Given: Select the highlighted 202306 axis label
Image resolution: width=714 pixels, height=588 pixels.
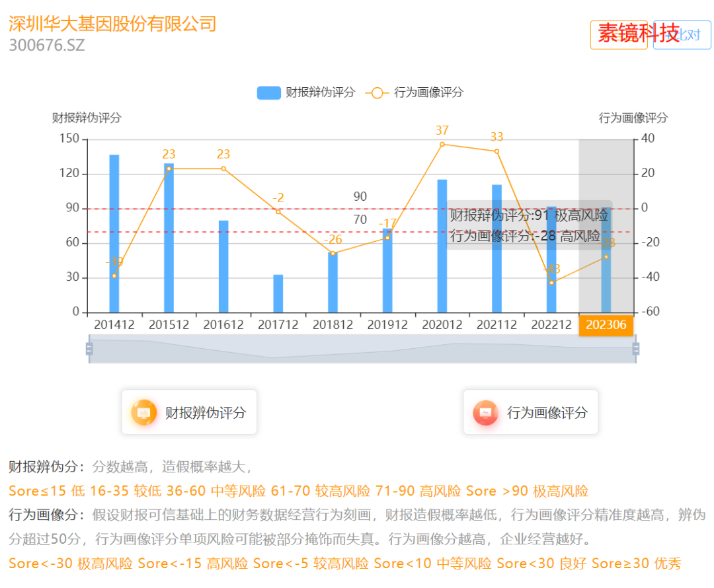Looking at the screenshot, I should tap(606, 325).
